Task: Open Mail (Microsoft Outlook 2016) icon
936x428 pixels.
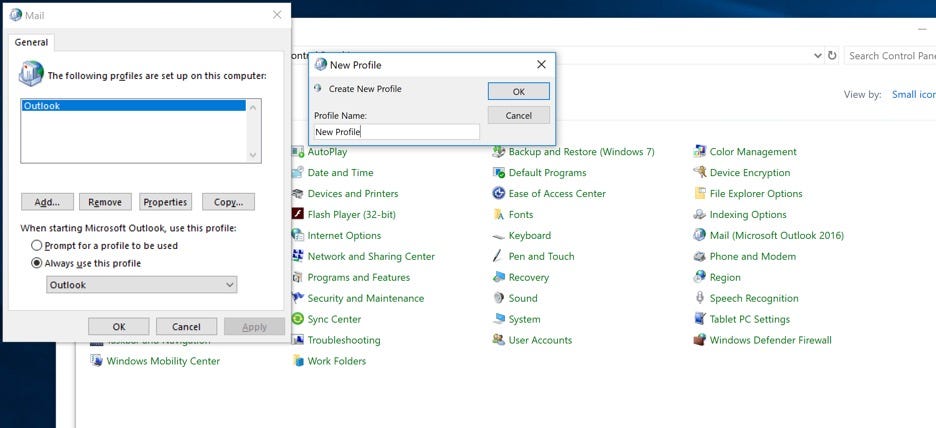Action: click(700, 235)
